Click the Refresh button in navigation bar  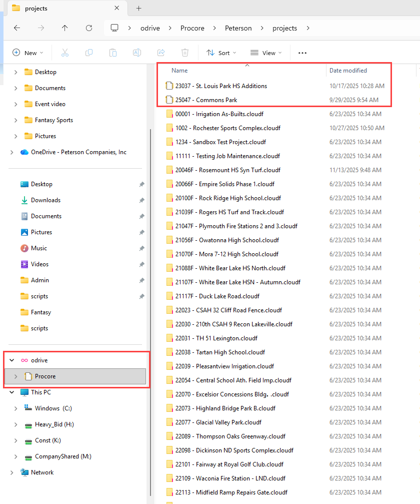(89, 28)
